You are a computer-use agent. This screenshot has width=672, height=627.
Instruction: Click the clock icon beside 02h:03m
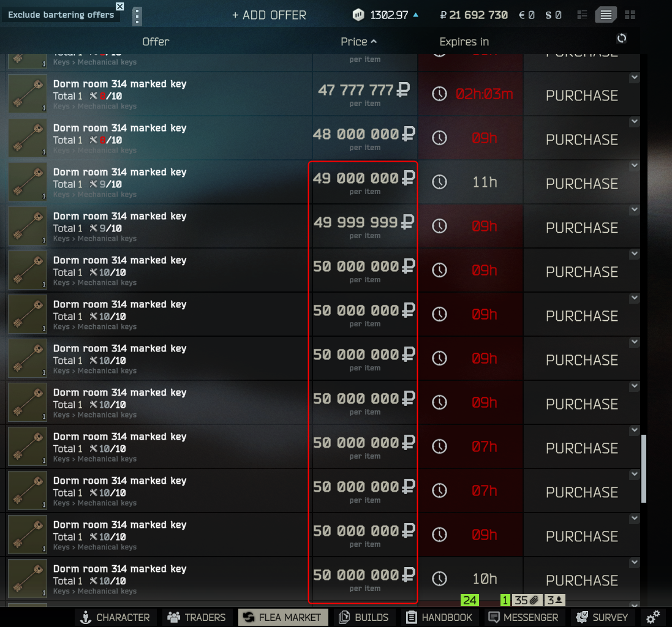439,94
